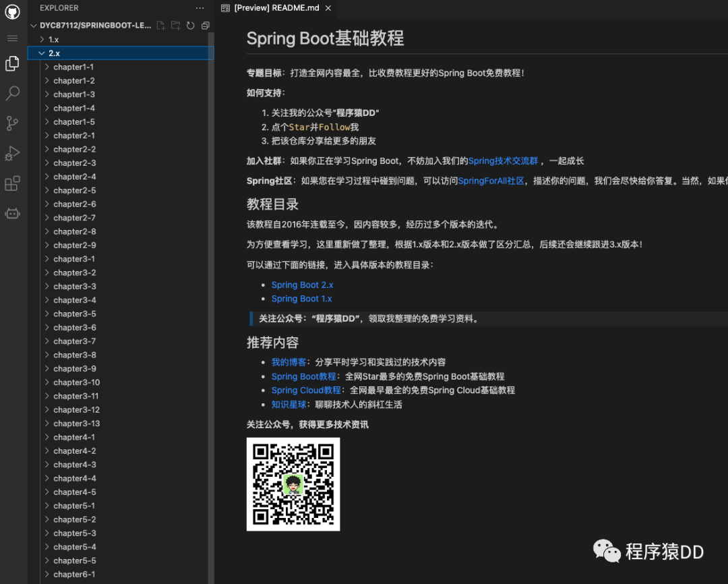Collapse all folders in Explorer icon

click(205, 26)
